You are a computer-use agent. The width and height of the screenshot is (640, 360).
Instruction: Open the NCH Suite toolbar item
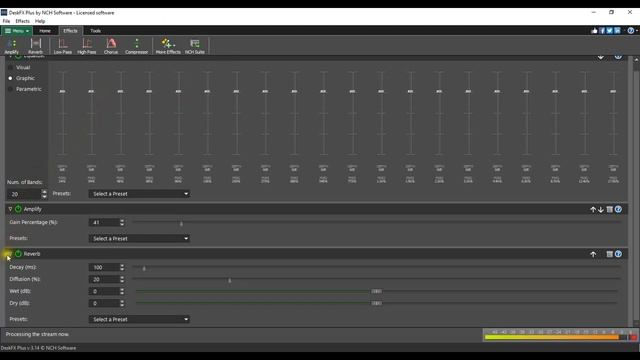[x=195, y=46]
